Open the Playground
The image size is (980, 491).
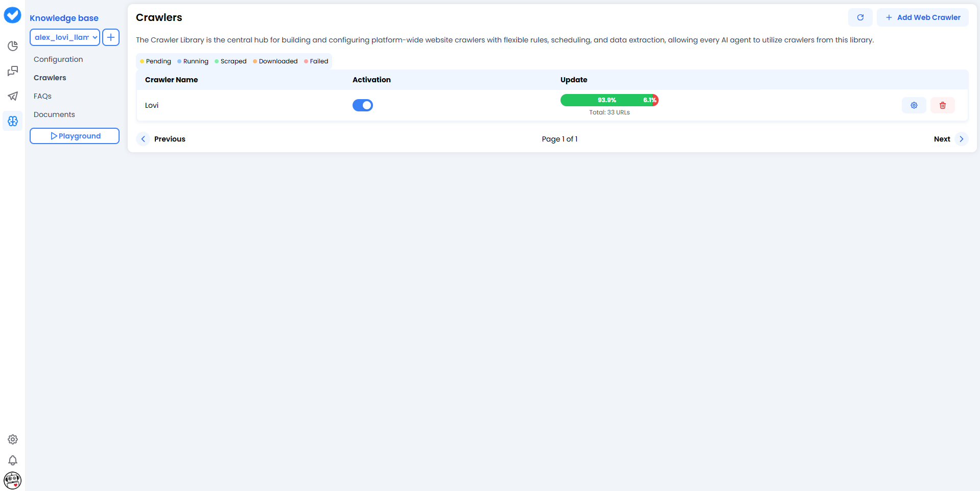[x=74, y=136]
